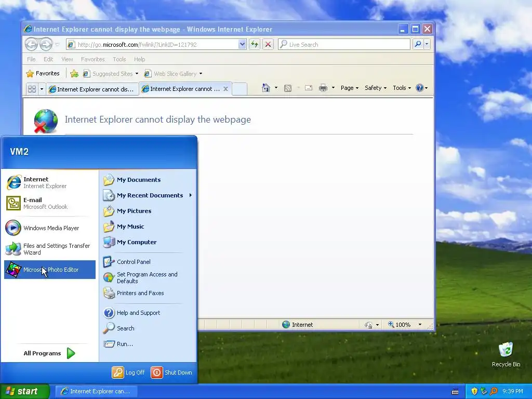
Task: Expand the recent pages dropdown arrow
Action: (x=57, y=45)
